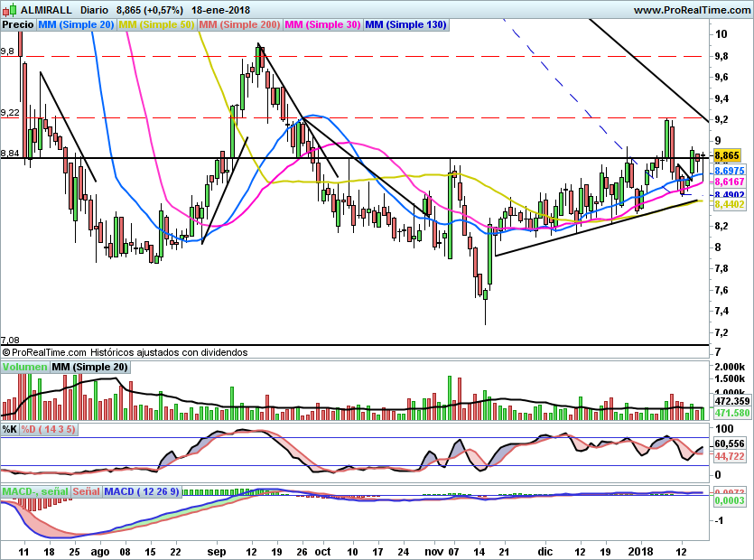The image size is (754, 560).
Task: Select the %K stochastic label
Action: 10,428
